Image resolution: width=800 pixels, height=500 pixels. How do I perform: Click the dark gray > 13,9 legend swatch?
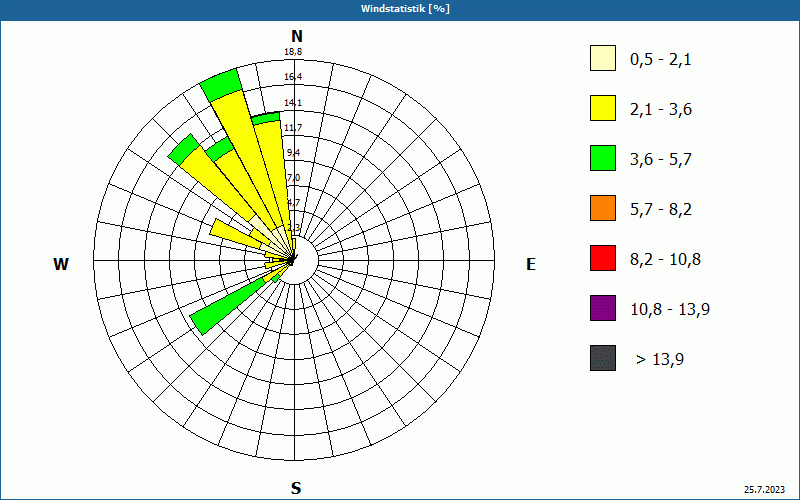coord(603,358)
